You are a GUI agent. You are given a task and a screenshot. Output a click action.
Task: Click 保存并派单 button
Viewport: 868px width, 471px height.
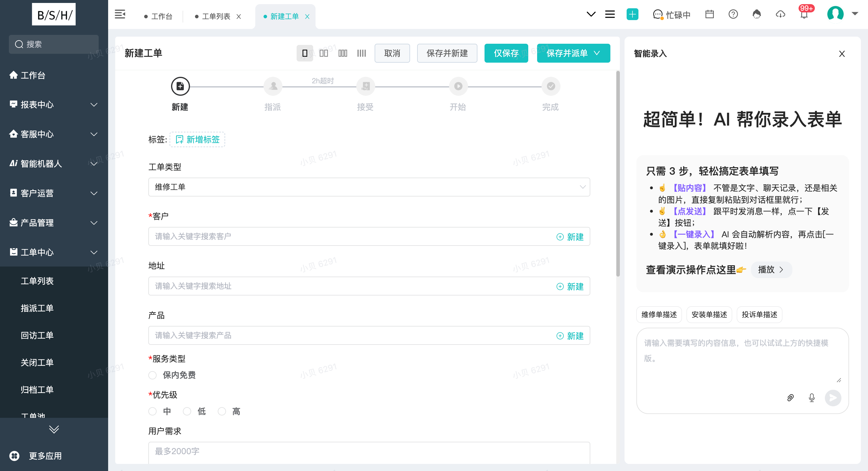click(573, 53)
